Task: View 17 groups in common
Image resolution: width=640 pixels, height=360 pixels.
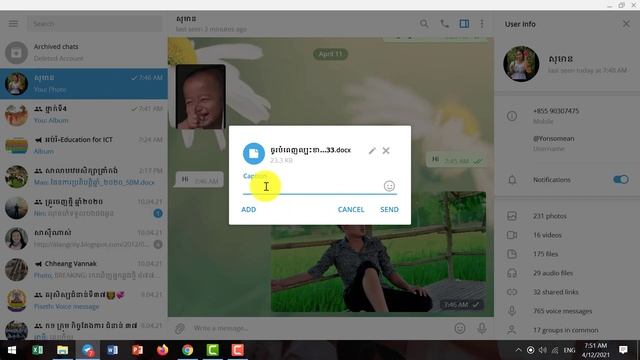Action: point(567,330)
